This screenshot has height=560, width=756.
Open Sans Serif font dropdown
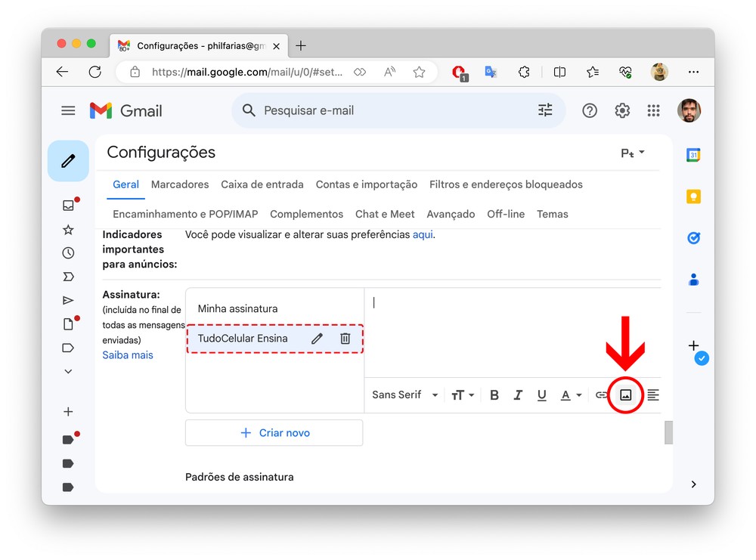404,395
